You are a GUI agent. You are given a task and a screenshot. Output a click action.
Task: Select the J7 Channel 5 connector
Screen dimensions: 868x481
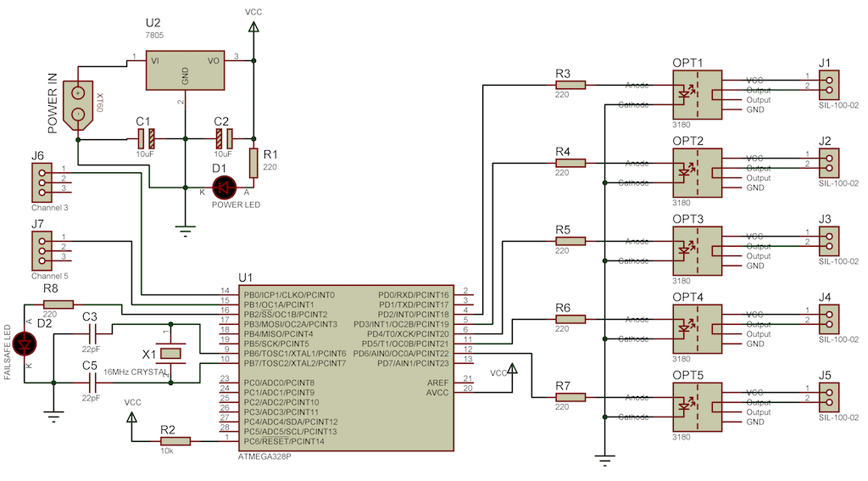tap(42, 250)
